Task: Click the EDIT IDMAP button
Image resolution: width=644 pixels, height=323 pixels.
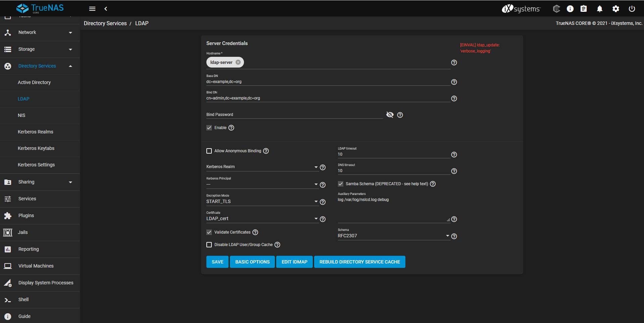Action: (x=295, y=262)
